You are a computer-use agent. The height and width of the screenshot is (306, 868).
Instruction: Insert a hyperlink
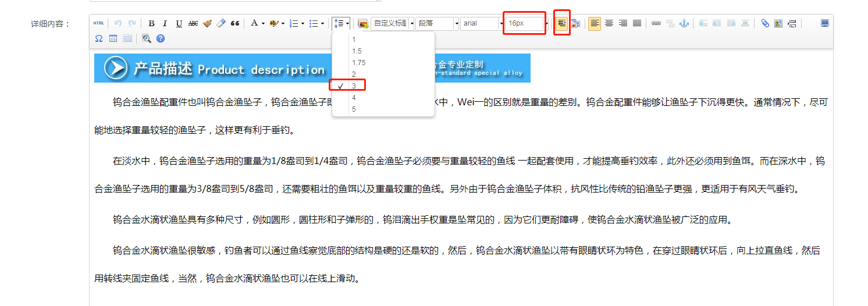[x=656, y=23]
